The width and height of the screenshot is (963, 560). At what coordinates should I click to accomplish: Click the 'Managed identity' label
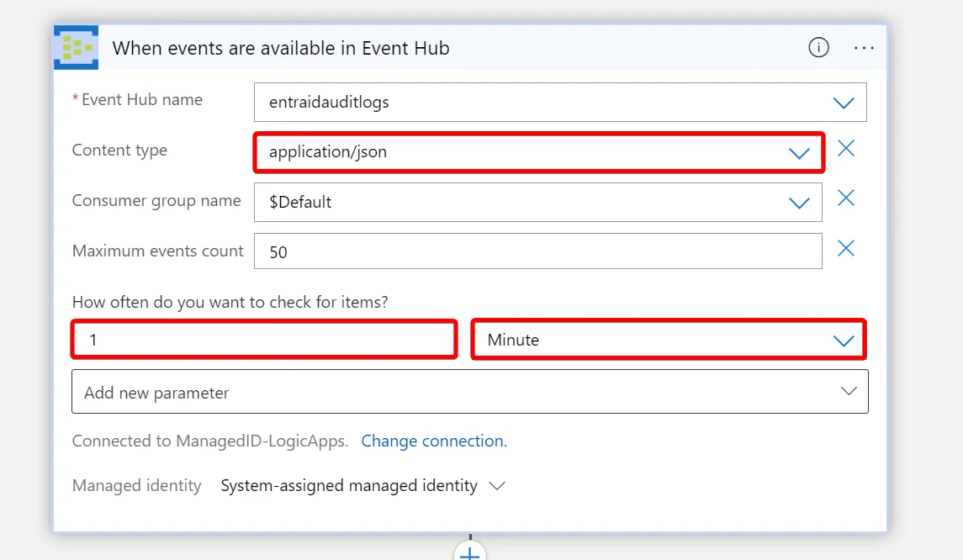click(137, 486)
